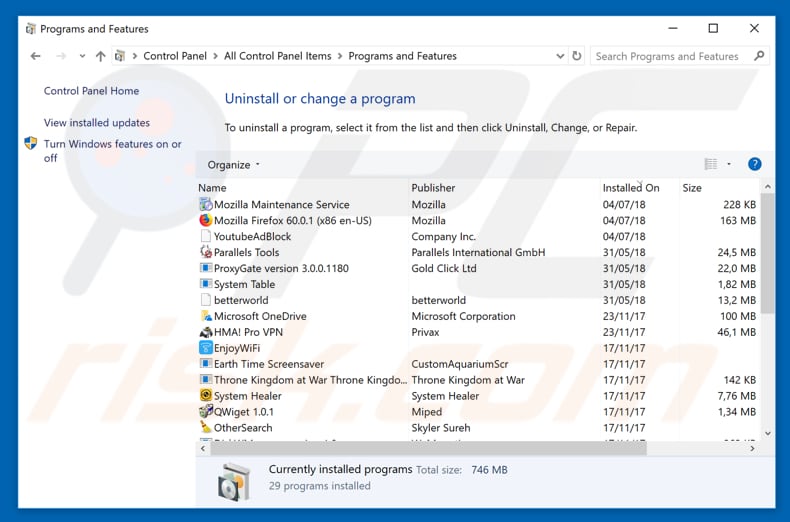Image resolution: width=790 pixels, height=522 pixels.
Task: Click the Parallels Tools icon
Action: (x=206, y=252)
